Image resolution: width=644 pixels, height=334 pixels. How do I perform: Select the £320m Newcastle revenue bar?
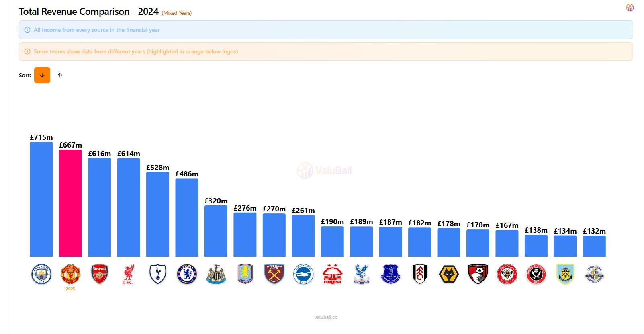216,231
